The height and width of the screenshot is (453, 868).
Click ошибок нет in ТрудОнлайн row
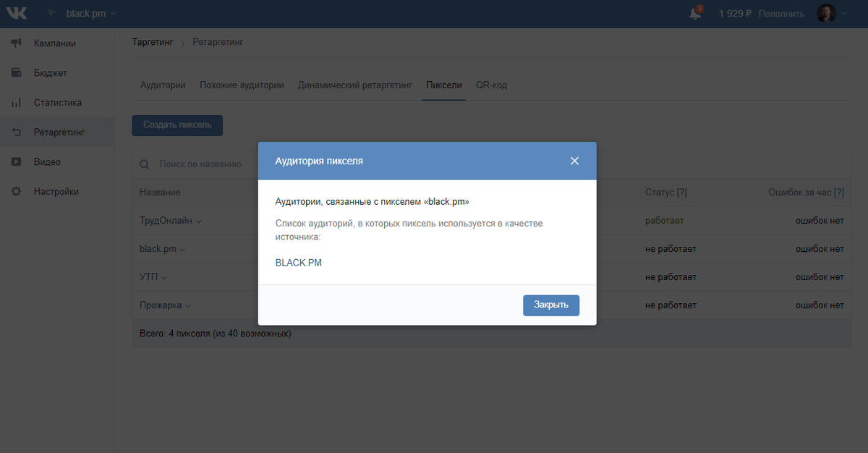click(820, 221)
